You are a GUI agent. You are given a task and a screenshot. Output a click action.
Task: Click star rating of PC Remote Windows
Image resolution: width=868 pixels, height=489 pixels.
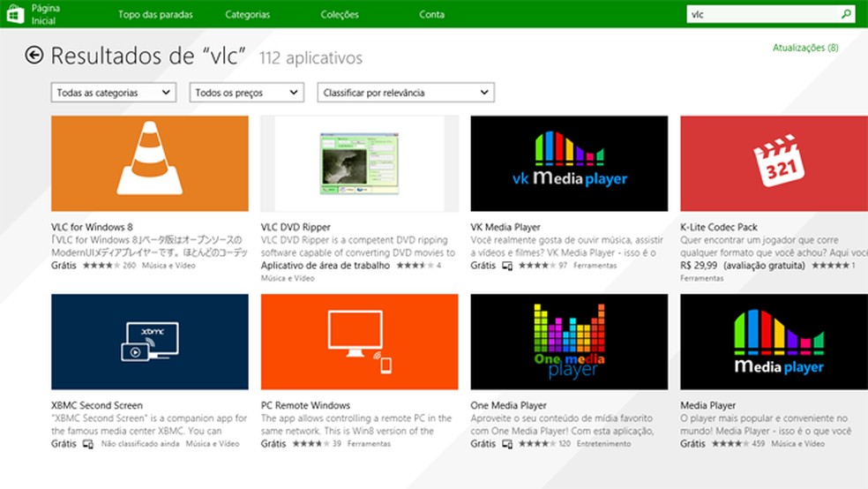tap(311, 444)
